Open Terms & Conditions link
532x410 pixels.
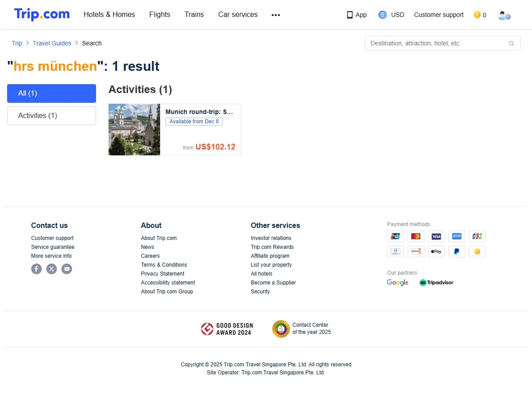pos(164,264)
